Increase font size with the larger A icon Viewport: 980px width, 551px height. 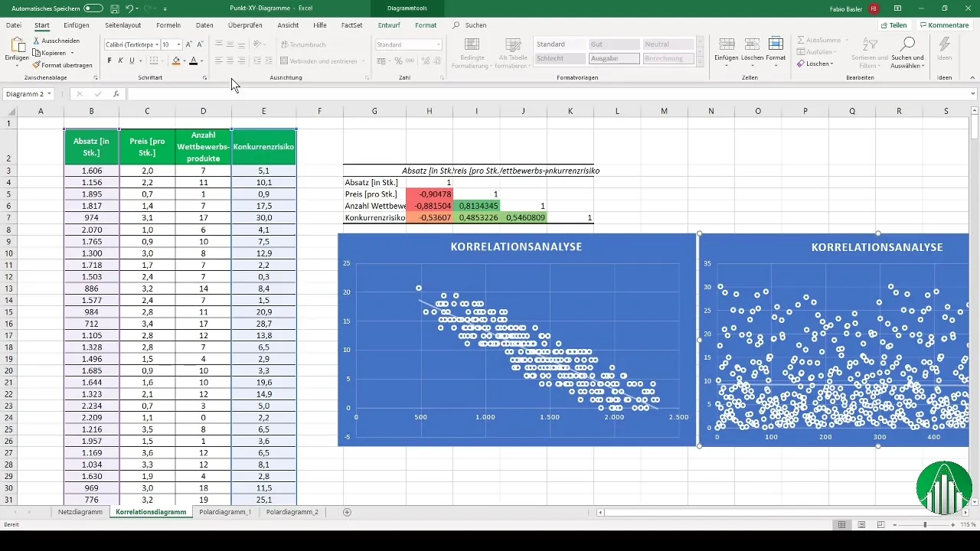tap(188, 44)
